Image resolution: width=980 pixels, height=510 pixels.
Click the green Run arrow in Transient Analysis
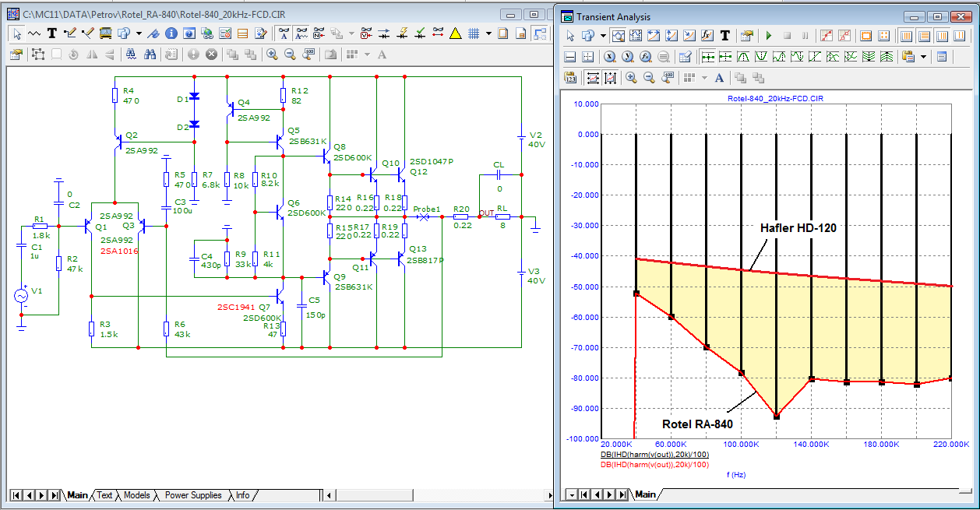click(769, 35)
